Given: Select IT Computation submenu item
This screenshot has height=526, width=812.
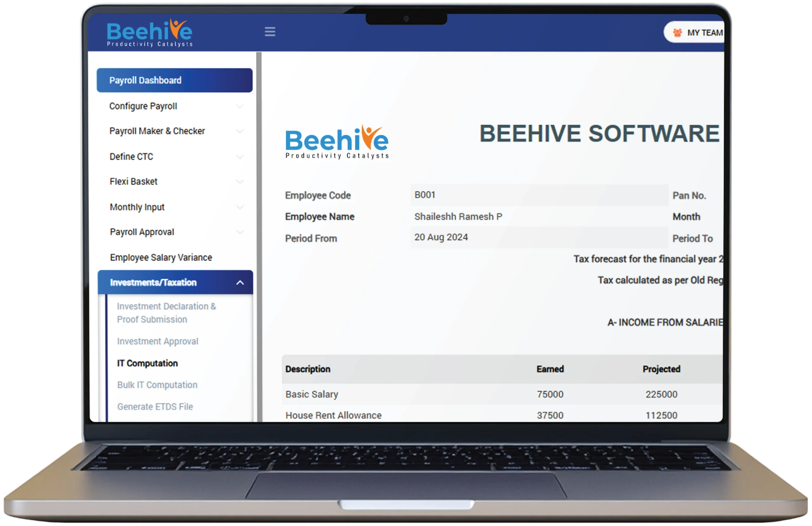Looking at the screenshot, I should coord(147,363).
